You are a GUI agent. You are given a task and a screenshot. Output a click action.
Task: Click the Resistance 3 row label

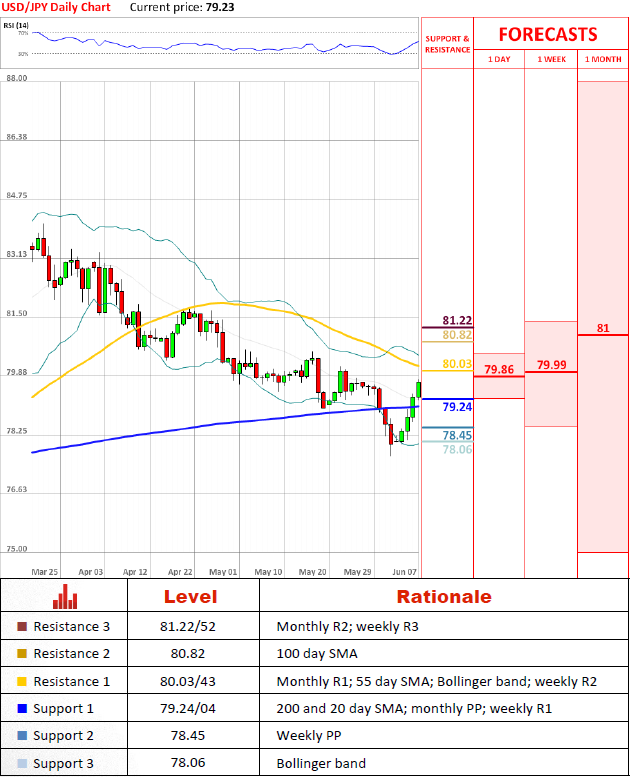[x=71, y=626]
